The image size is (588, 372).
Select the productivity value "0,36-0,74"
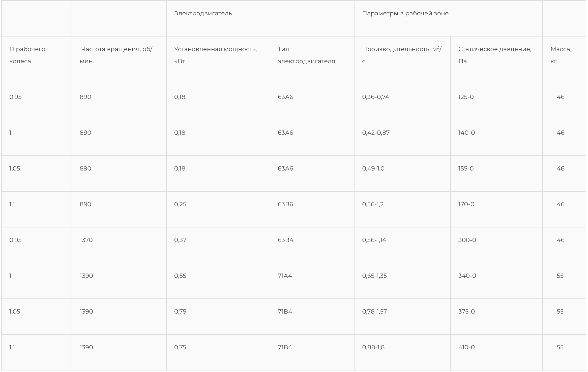click(x=375, y=97)
